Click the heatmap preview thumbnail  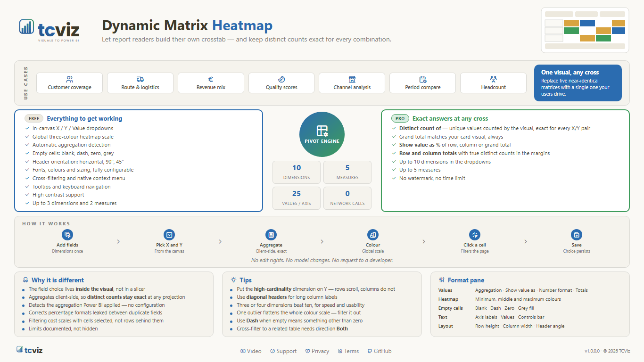(x=585, y=30)
